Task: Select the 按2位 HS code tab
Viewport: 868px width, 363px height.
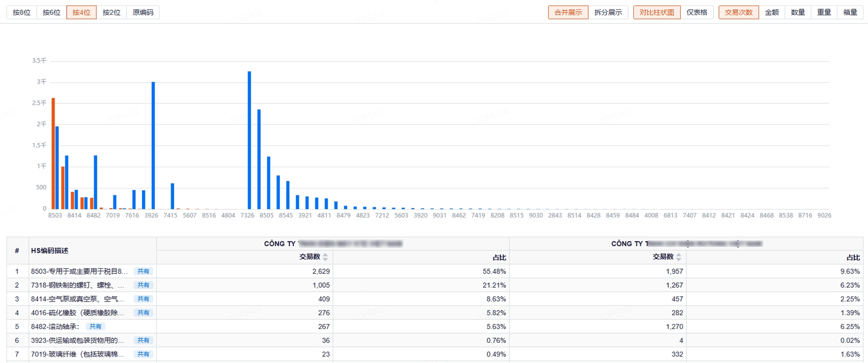Action: tap(112, 12)
